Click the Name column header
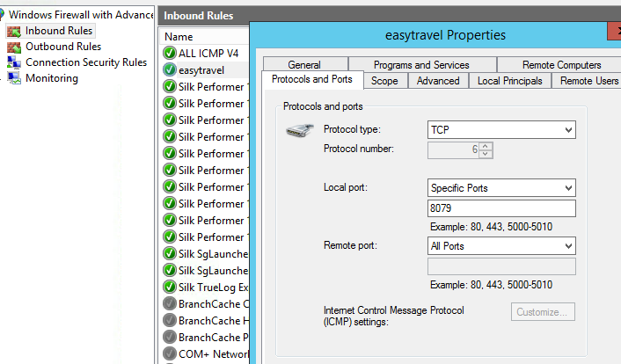621x364 pixels. point(179,37)
